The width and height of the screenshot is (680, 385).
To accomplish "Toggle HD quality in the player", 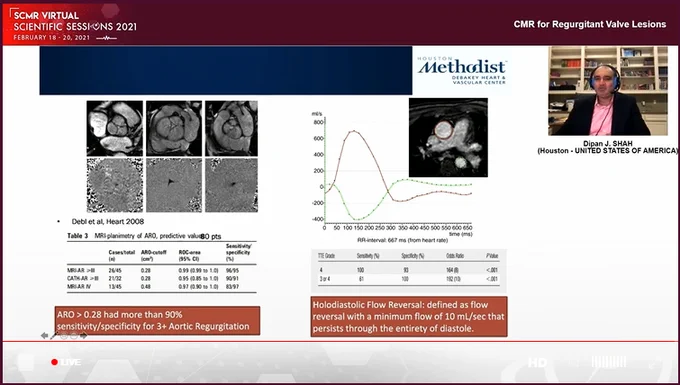I will tap(537, 362).
